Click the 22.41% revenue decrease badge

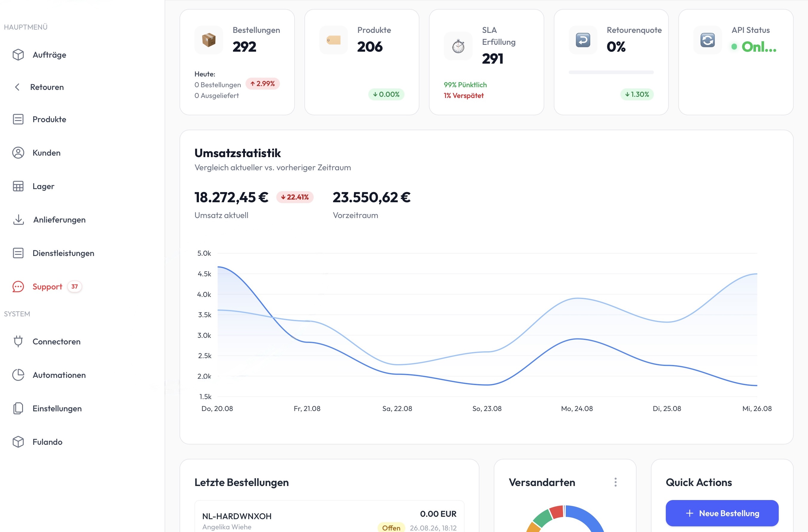[x=295, y=197]
